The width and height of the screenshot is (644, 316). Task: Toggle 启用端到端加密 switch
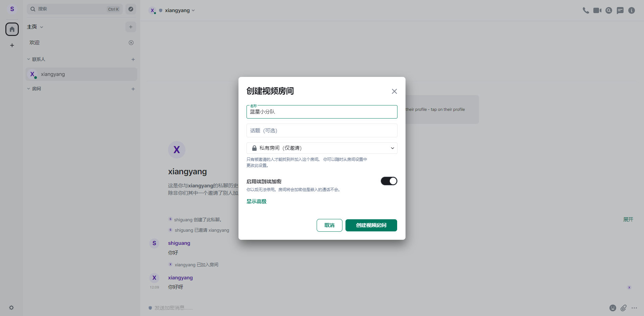click(389, 181)
